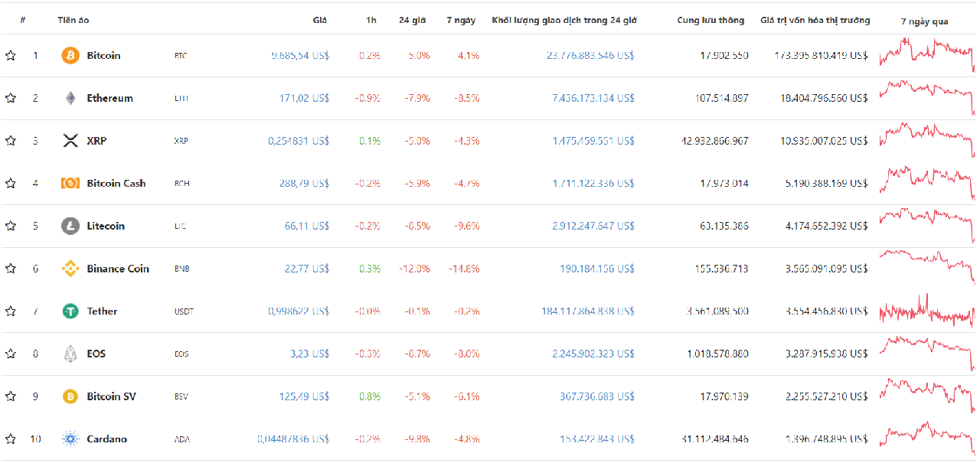
Task: Toggle the favorite star for Ethereum
Action: [11, 98]
